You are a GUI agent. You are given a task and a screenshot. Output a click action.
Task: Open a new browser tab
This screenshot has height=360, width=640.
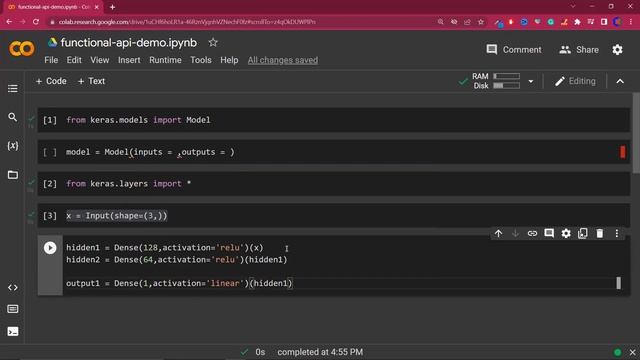pyautogui.click(x=112, y=7)
